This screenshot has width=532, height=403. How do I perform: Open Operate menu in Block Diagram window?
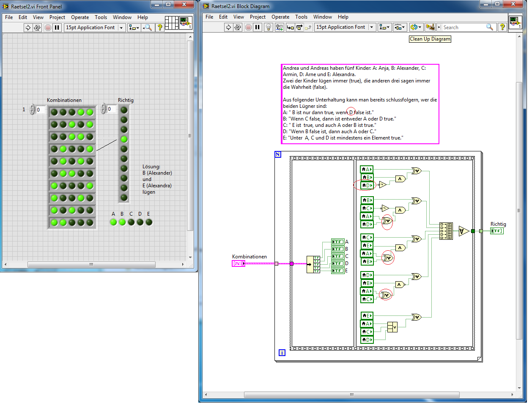(280, 17)
